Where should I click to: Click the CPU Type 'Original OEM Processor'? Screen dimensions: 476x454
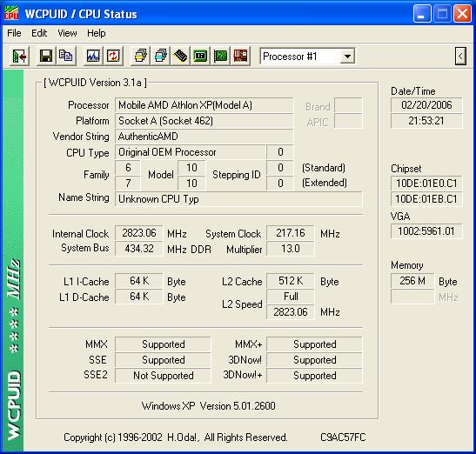pos(191,152)
